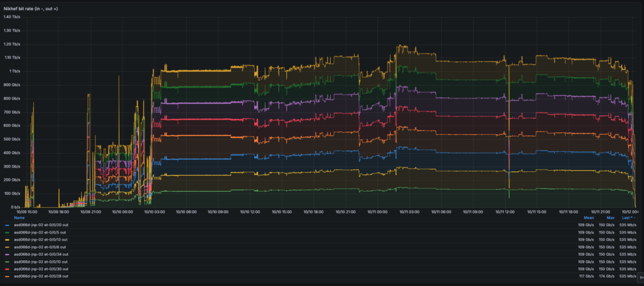
Task: Click the 500 Gb/s y-axis label
Action: (12, 139)
